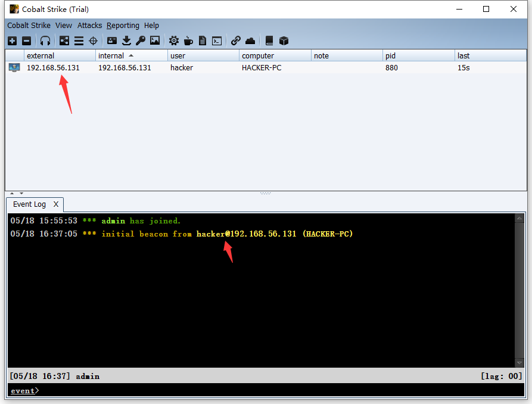Viewport: 532px width, 404px height.
Task: Open downloaded files via the download icon
Action: pyautogui.click(x=126, y=41)
